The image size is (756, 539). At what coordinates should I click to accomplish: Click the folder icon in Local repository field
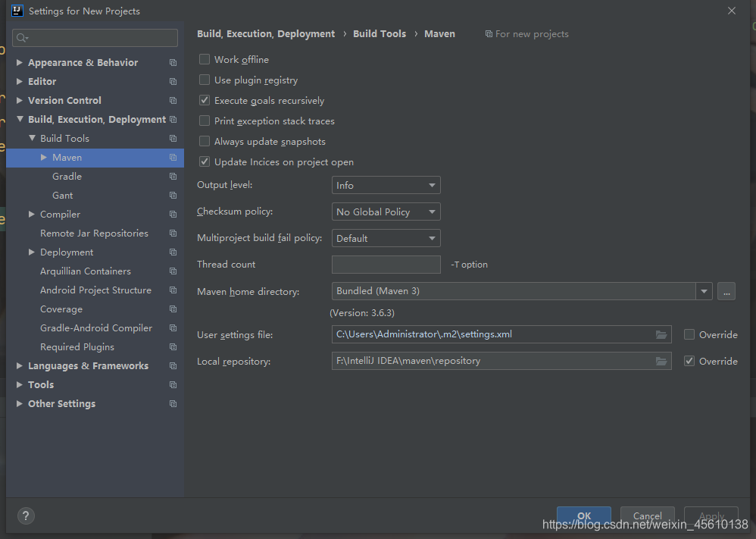[x=661, y=361]
